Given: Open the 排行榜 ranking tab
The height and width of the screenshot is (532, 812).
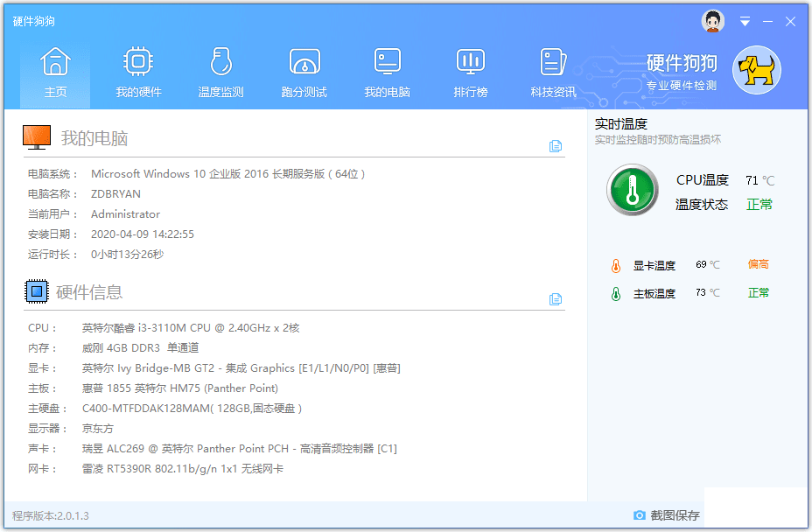Looking at the screenshot, I should (470, 73).
